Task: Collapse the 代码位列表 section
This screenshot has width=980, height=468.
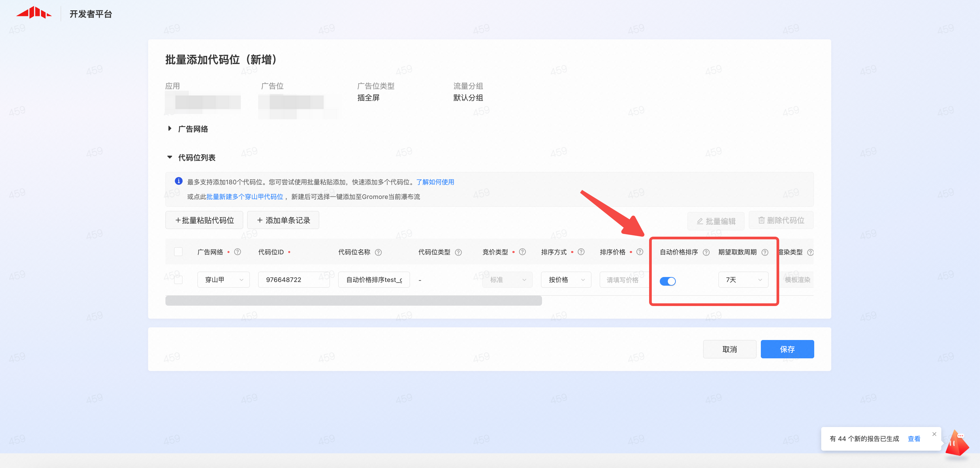Action: [170, 157]
